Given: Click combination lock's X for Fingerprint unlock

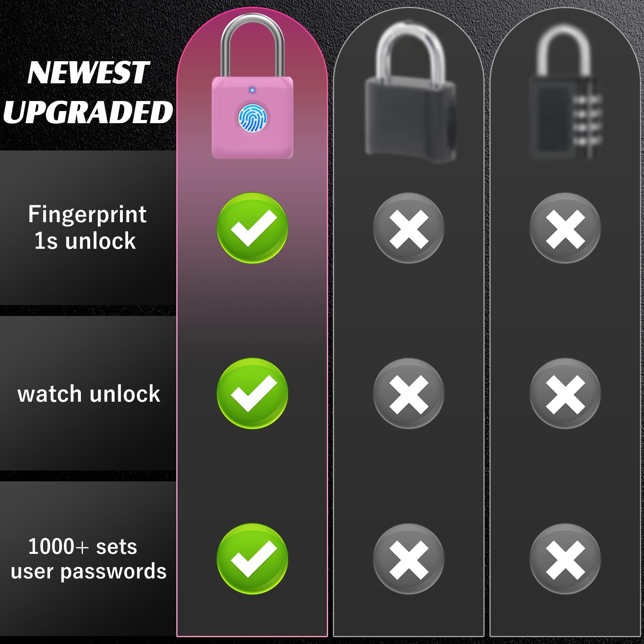Looking at the screenshot, I should pos(565,228).
